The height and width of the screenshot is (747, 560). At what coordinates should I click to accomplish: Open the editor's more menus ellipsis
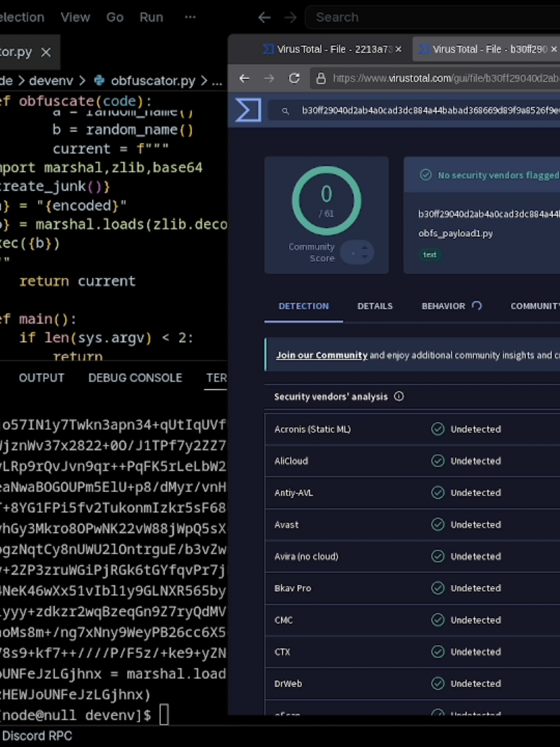pyautogui.click(x=190, y=17)
